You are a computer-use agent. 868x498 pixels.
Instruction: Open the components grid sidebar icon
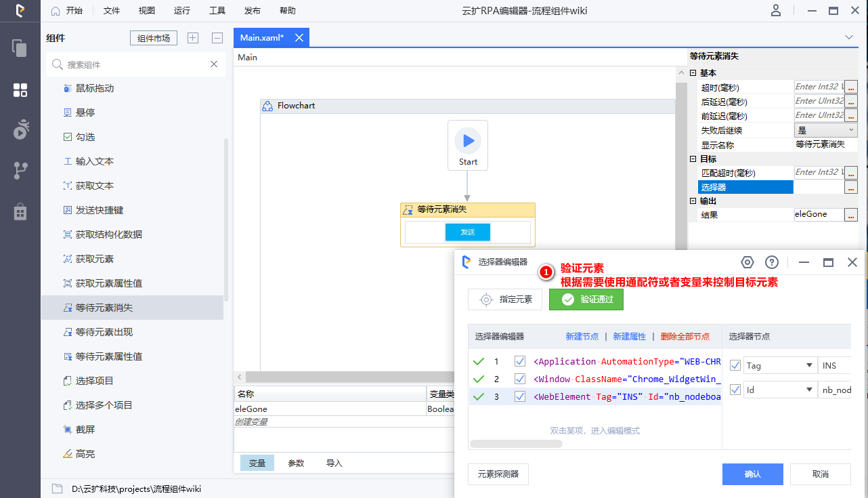point(20,90)
